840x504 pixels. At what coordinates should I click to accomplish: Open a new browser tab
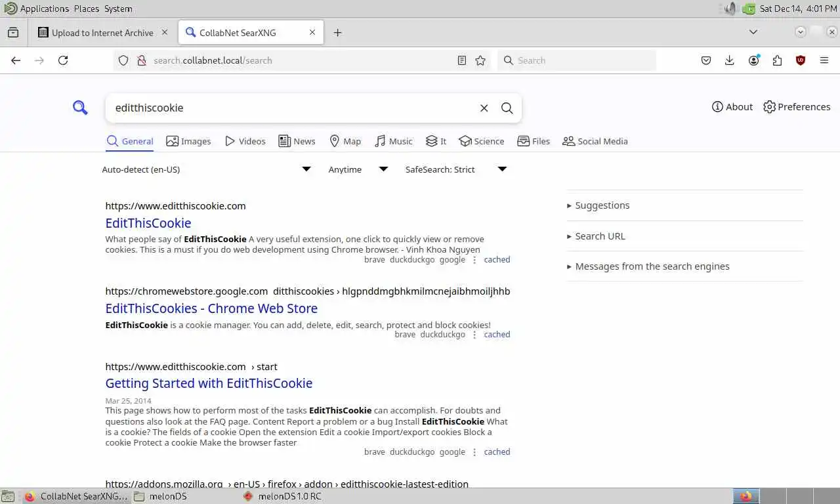tap(337, 33)
